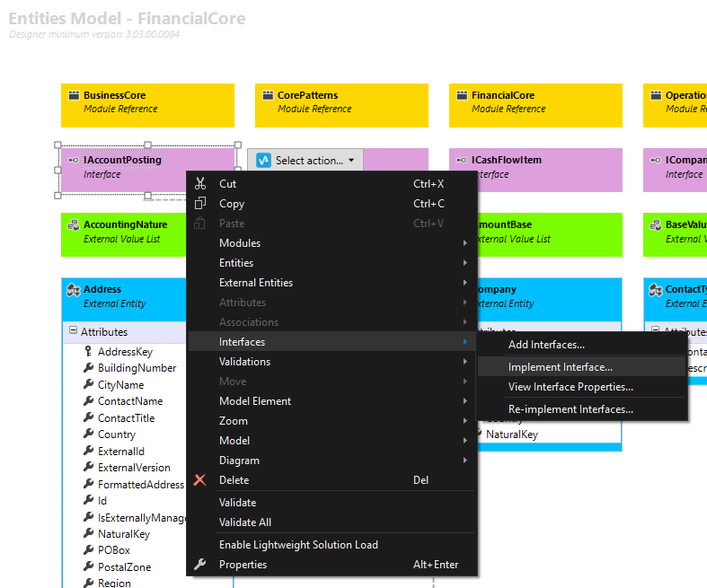Click the Select action lightning icon

pos(263,160)
